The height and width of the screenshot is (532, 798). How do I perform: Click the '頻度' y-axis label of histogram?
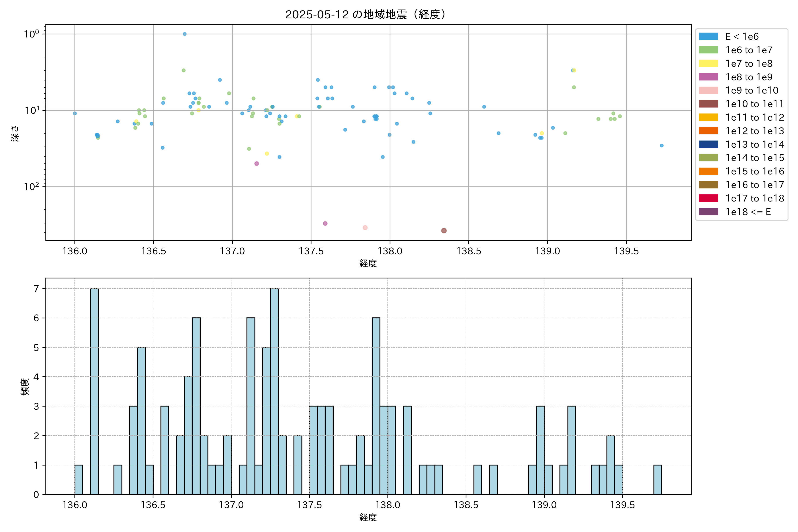click(25, 387)
